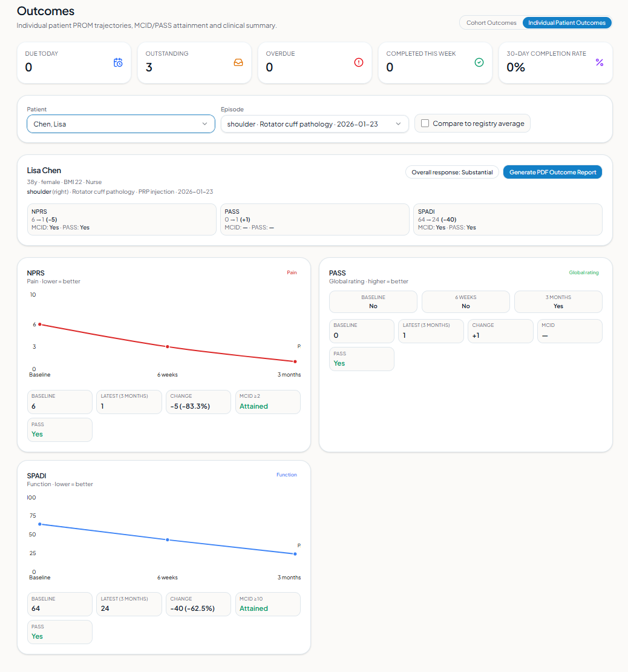Click the 30-day completion rate percent icon

tap(600, 62)
